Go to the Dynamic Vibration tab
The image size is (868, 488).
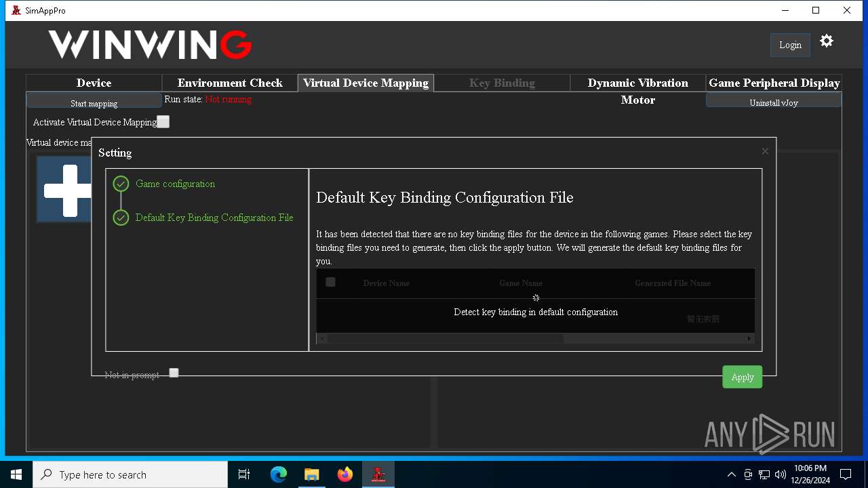637,83
